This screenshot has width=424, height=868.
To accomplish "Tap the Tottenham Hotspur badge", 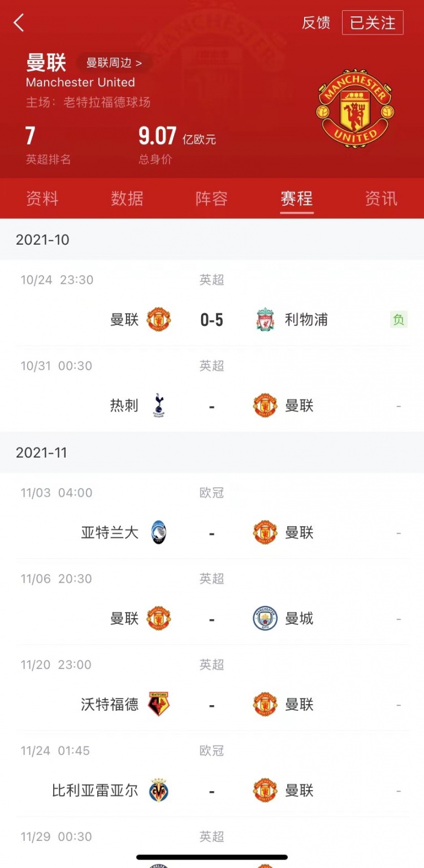I will (x=159, y=406).
